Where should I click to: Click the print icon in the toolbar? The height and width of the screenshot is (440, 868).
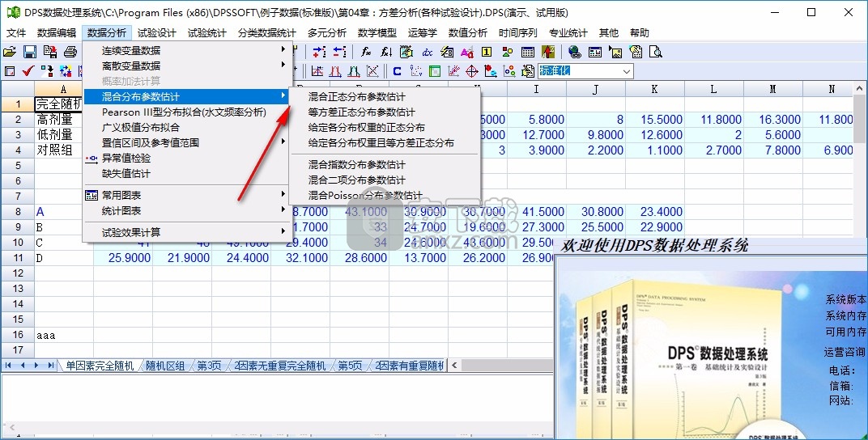(70, 52)
